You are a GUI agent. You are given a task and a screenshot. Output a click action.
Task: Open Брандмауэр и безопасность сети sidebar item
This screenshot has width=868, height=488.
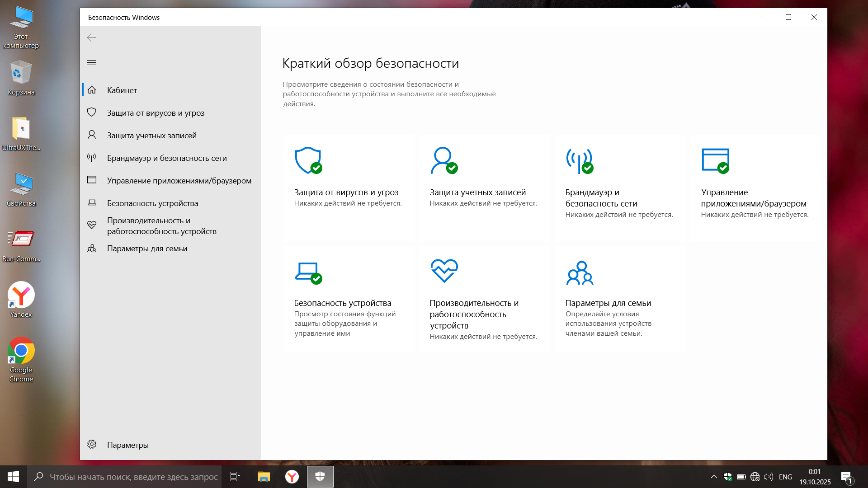click(x=167, y=158)
